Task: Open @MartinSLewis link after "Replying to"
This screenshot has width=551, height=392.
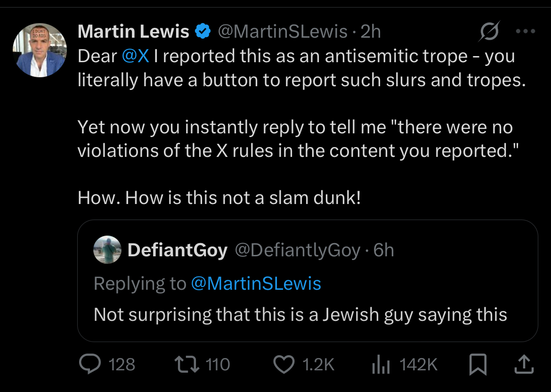Action: (256, 284)
